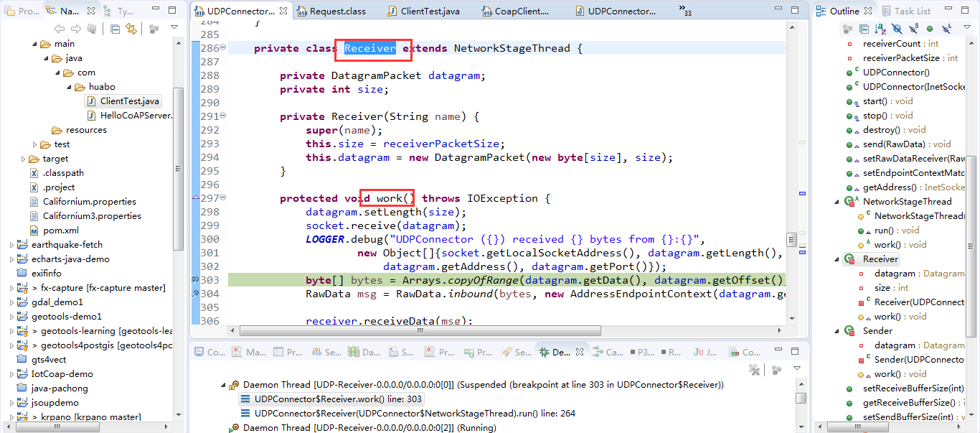Screen dimensions: 980x433
Task: Collapse the main folder
Action: pyautogui.click(x=34, y=44)
